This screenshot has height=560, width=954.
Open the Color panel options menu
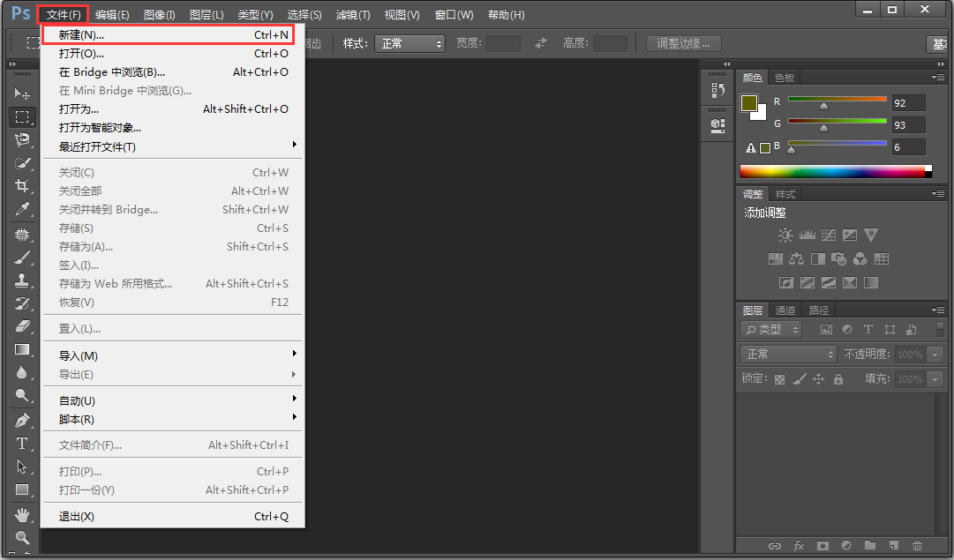[938, 78]
